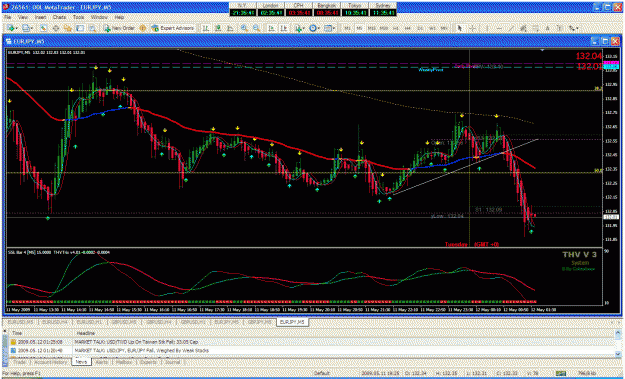Expand the Indicators dropdown arrow
The width and height of the screenshot is (625, 379).
pyautogui.click(x=304, y=28)
